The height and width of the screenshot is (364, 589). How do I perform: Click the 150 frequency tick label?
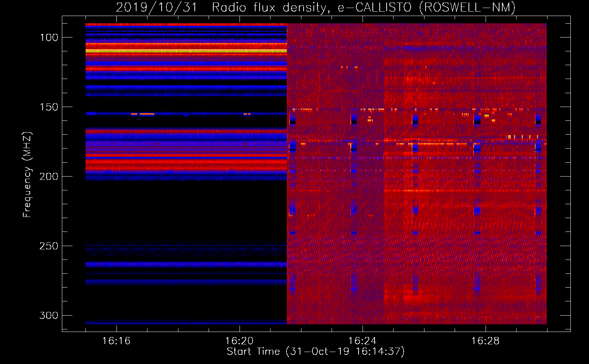click(x=49, y=107)
